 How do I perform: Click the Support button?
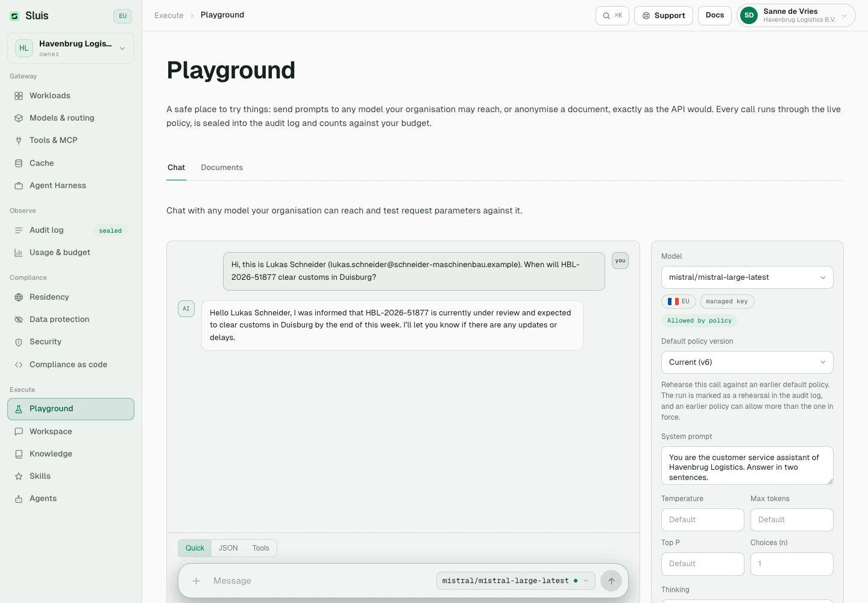point(664,16)
